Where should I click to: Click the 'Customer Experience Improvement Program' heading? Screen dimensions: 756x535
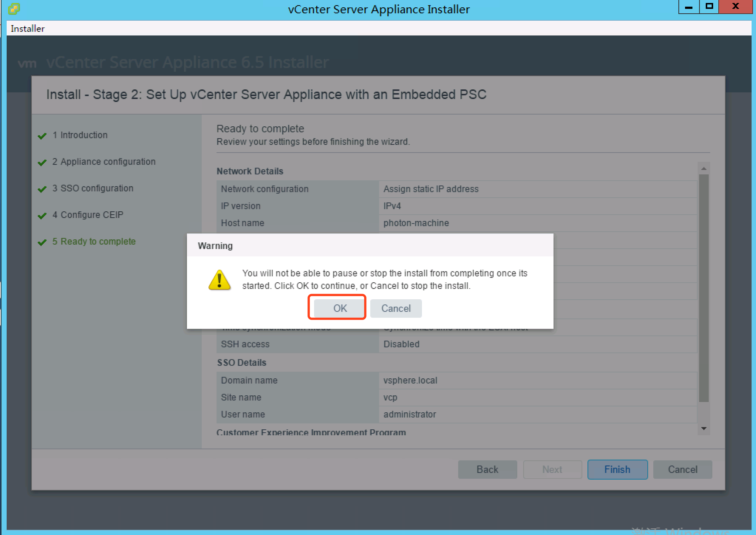pos(311,432)
